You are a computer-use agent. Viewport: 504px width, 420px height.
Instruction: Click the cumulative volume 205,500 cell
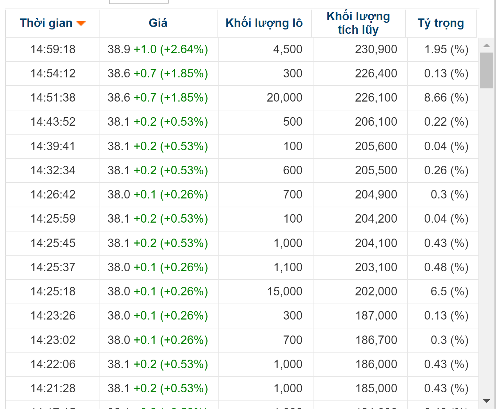[376, 170]
